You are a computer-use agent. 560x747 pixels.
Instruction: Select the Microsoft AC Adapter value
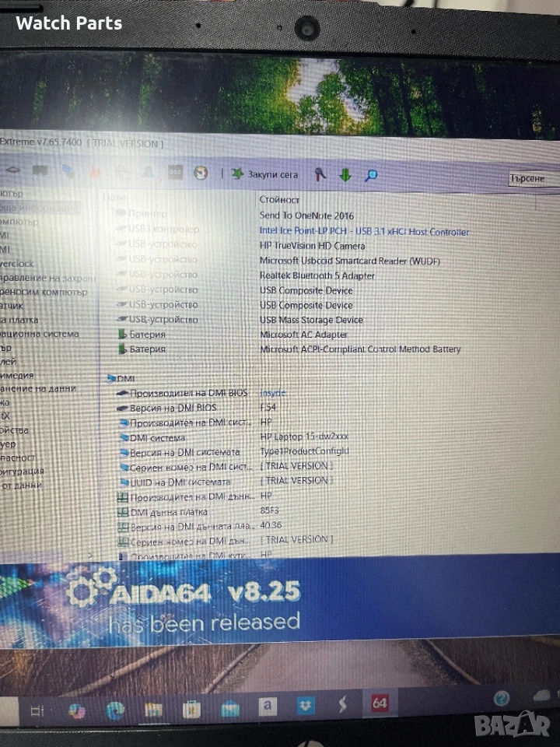click(303, 335)
